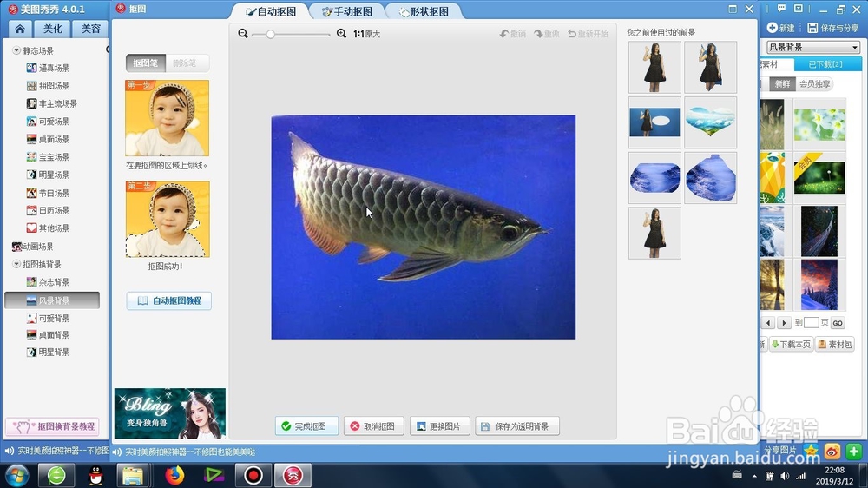The width and height of the screenshot is (868, 488).
Task: Open the Windows Start menu
Action: [x=16, y=475]
